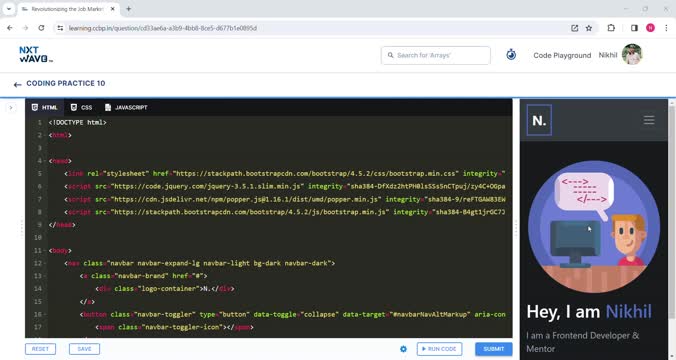Open a new browser tab
The image size is (676, 360).
(128, 9)
